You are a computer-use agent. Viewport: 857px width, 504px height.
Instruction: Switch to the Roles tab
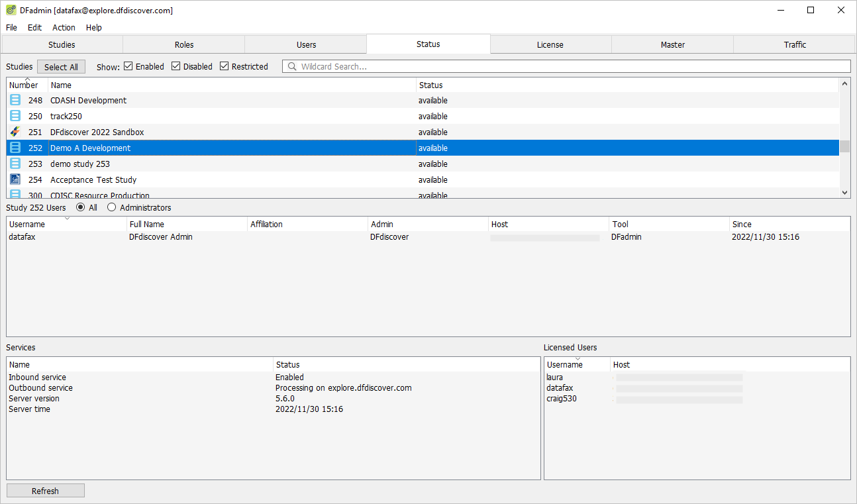pyautogui.click(x=184, y=44)
